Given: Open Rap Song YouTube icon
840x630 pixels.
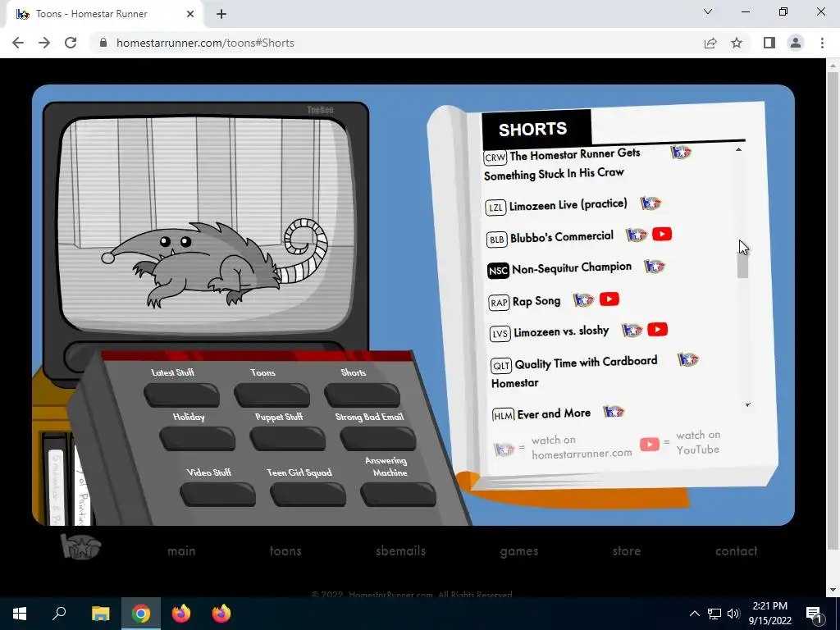Looking at the screenshot, I should click(x=609, y=299).
